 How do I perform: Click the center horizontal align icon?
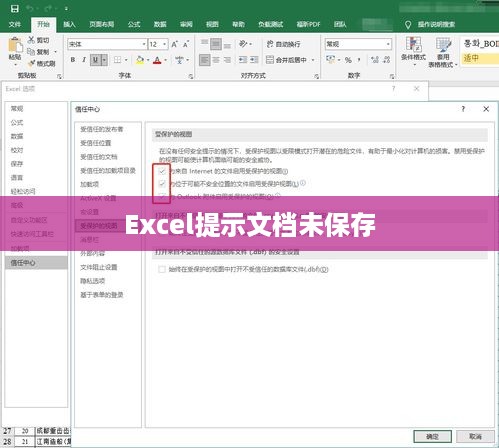pos(216,60)
